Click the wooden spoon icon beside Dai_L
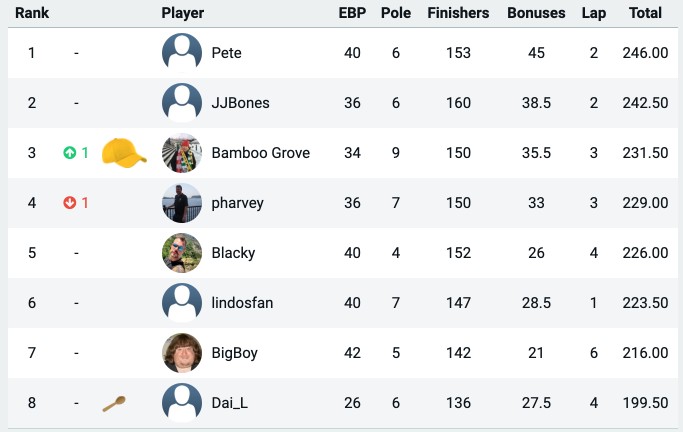This screenshot has height=432, width=683. pos(114,404)
